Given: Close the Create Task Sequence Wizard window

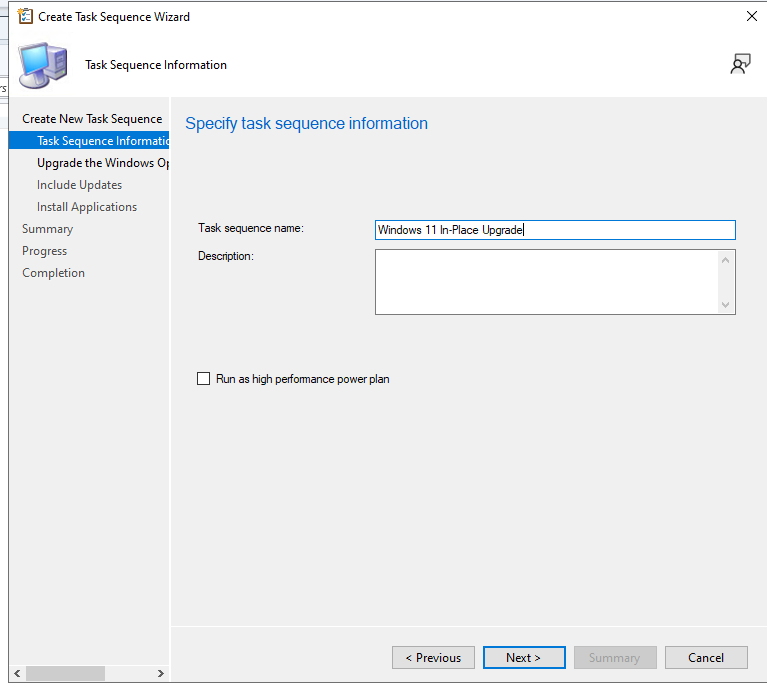Looking at the screenshot, I should click(751, 16).
